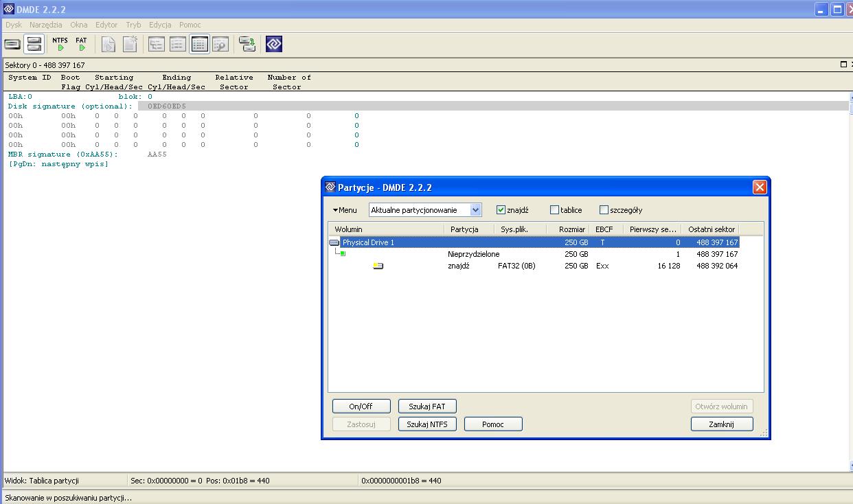The width and height of the screenshot is (853, 504).
Task: Enable the szczegóły checkbox
Action: 604,210
